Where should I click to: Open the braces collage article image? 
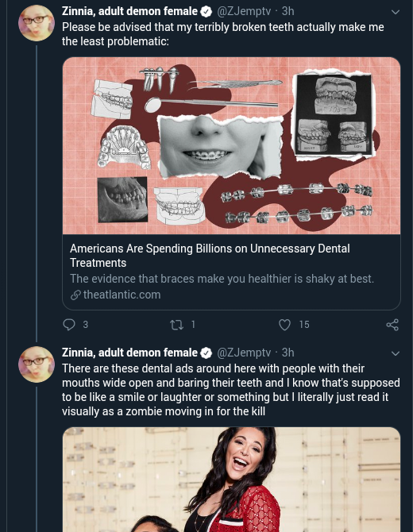pyautogui.click(x=231, y=145)
